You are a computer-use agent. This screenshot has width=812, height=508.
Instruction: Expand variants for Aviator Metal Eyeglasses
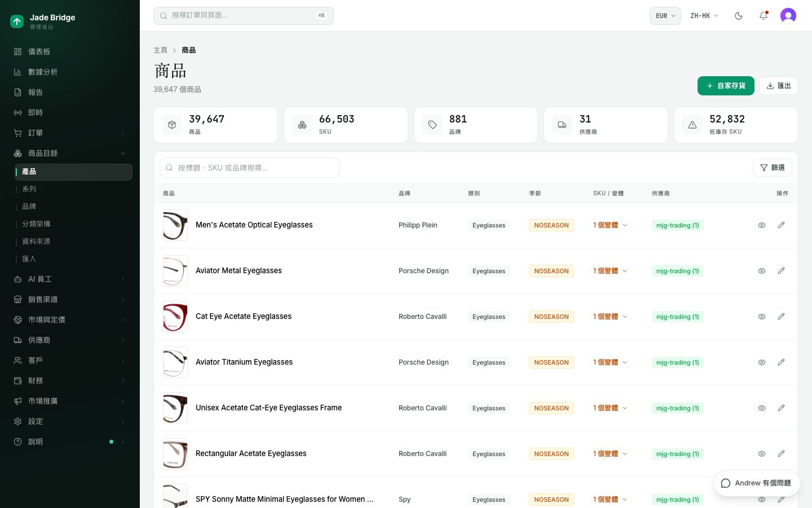coord(610,271)
